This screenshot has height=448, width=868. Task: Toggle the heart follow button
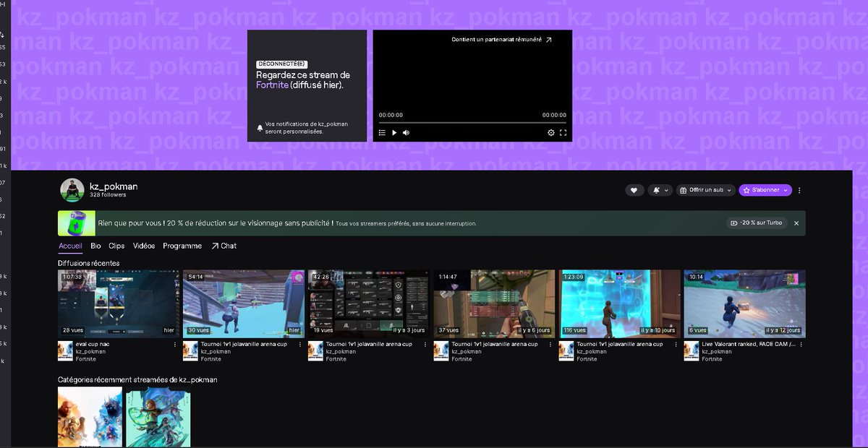coord(634,190)
